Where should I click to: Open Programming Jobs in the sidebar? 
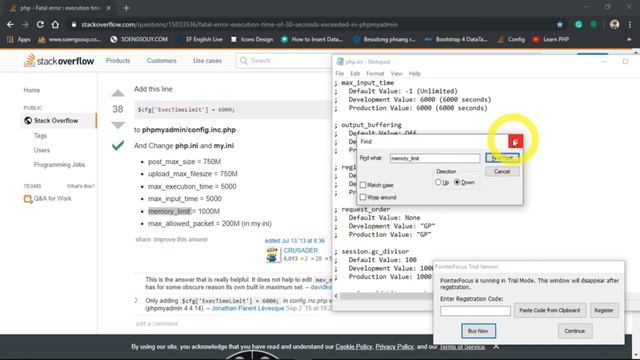[x=59, y=165]
